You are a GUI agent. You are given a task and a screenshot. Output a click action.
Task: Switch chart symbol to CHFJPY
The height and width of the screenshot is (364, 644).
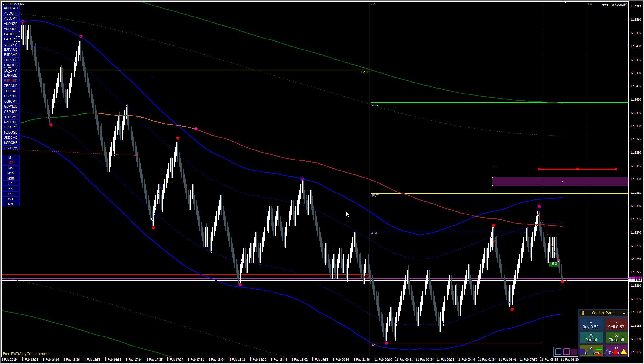click(x=11, y=44)
